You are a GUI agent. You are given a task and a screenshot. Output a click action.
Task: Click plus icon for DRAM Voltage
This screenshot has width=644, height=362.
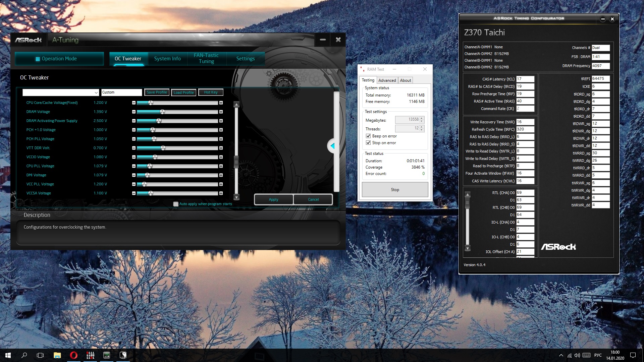pyautogui.click(x=221, y=112)
